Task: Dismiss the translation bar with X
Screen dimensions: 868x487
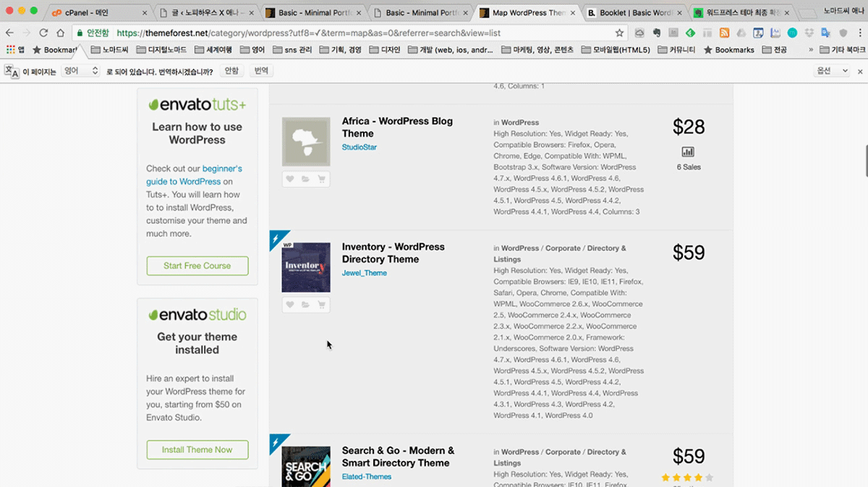Action: [860, 72]
